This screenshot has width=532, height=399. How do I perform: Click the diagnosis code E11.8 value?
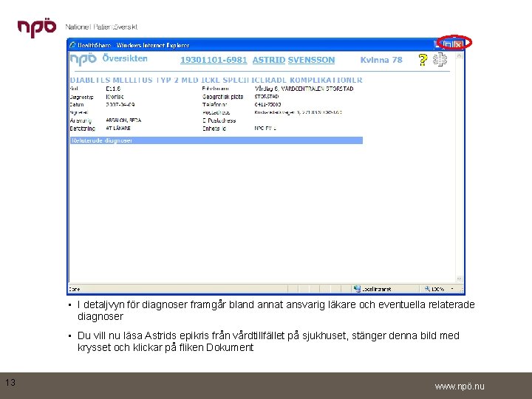(x=113, y=89)
